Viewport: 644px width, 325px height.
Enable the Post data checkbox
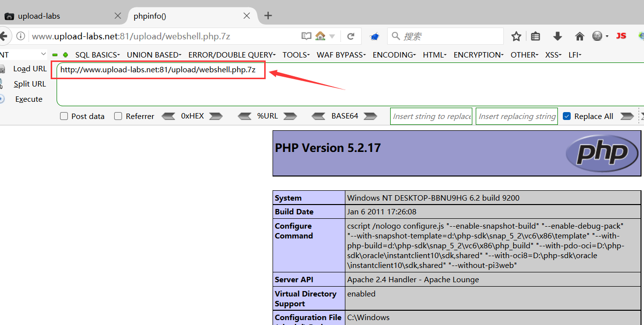[63, 116]
